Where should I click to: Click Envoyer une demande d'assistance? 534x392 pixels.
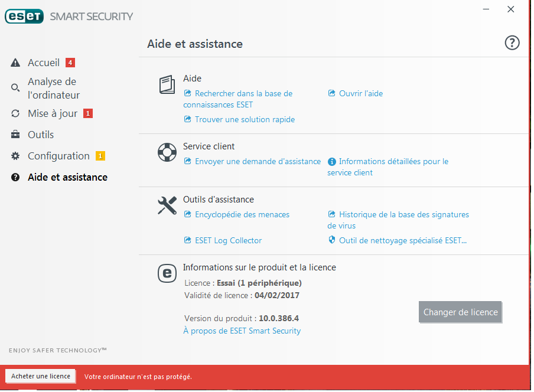(x=258, y=162)
